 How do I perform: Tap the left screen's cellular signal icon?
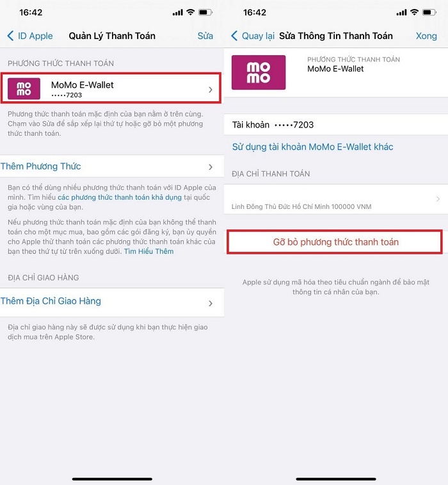click(178, 13)
